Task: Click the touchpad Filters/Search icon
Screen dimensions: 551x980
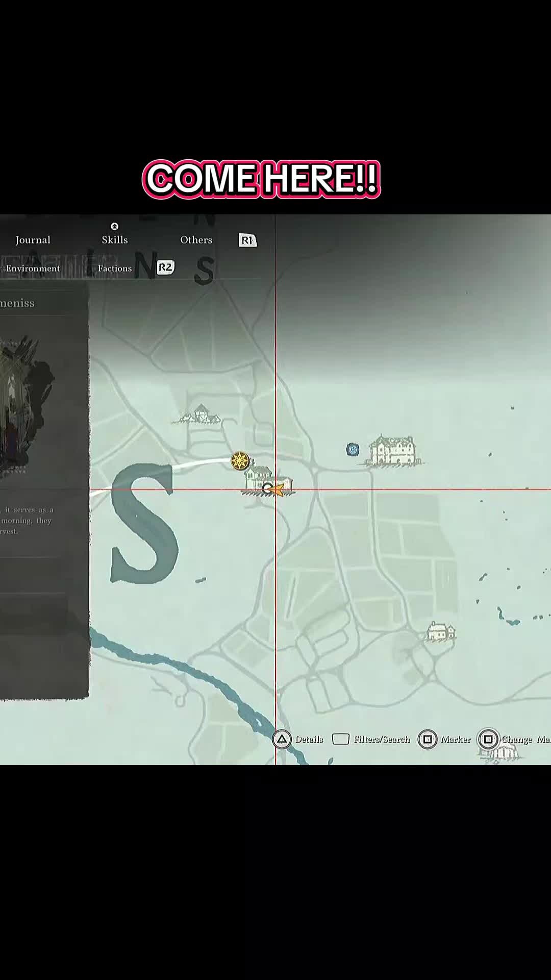Action: click(341, 739)
